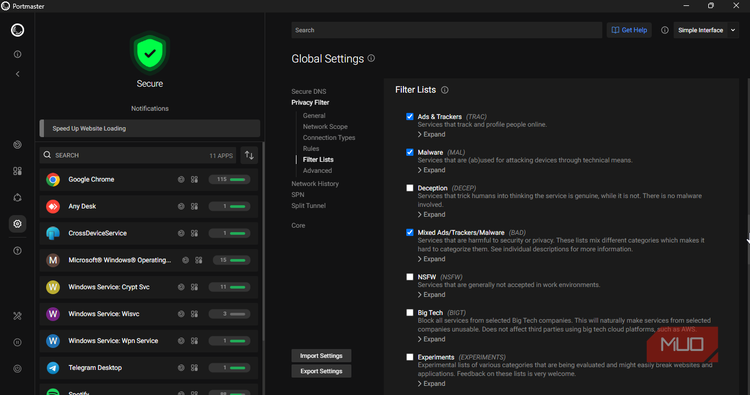Focus the apps SEARCH field
Viewport: 750px width, 395px height.
pos(138,155)
